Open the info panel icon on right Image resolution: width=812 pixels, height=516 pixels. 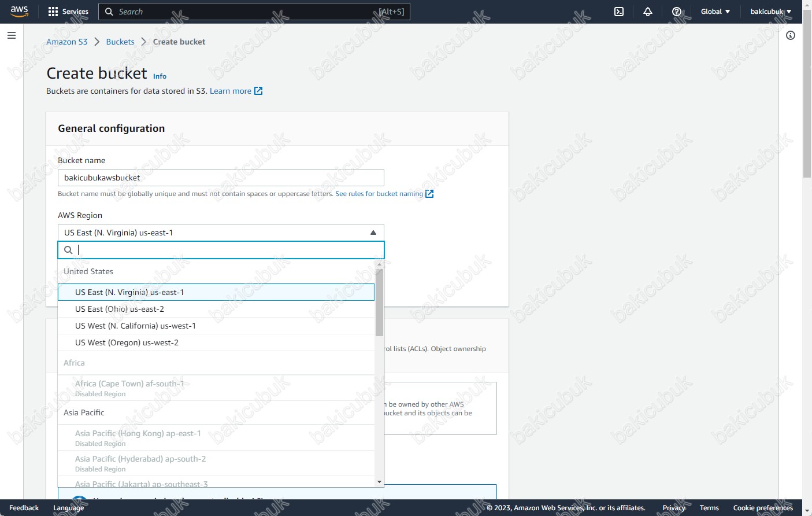[x=791, y=35]
